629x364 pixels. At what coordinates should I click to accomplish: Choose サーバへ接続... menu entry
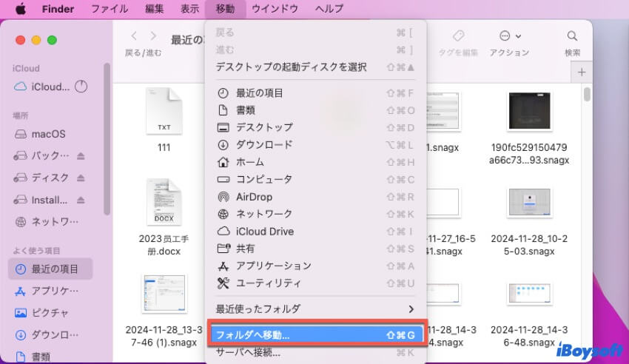(x=315, y=352)
